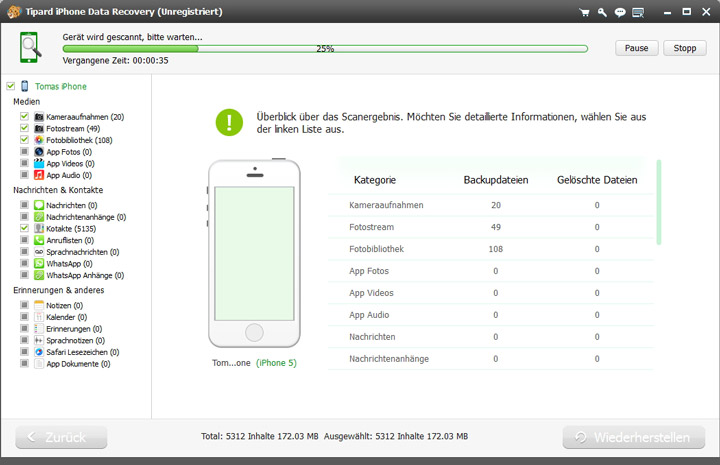Click the results table vertical scrollbar

tap(658, 202)
